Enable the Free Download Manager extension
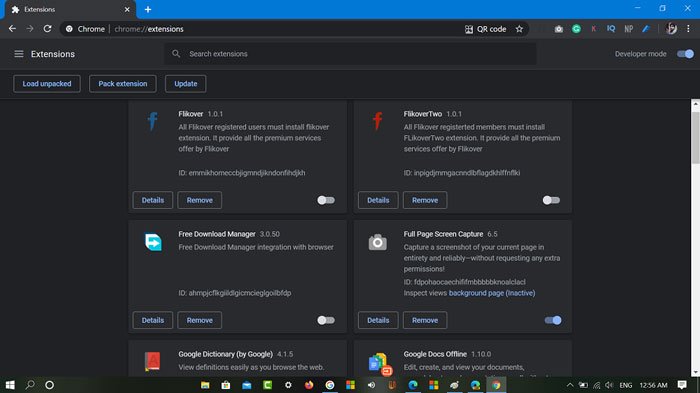The image size is (700, 393). [x=326, y=320]
